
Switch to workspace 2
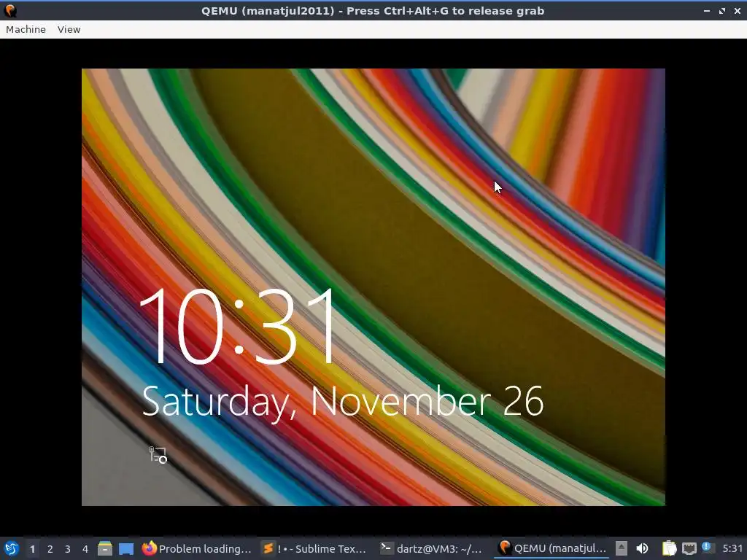[x=50, y=549]
